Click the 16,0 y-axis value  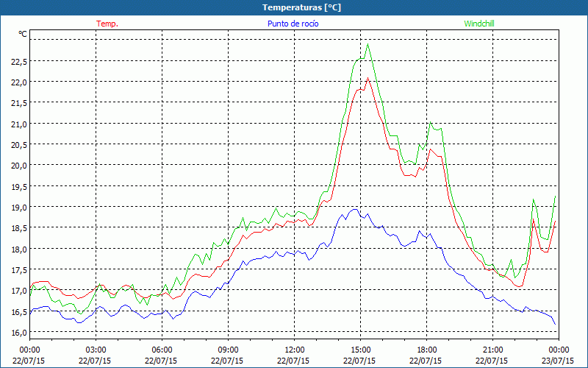19,333
